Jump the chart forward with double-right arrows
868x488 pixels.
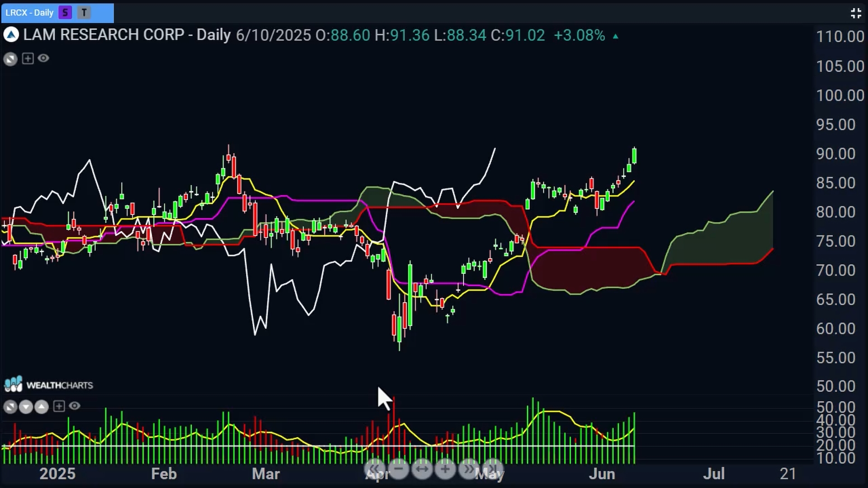(469, 469)
